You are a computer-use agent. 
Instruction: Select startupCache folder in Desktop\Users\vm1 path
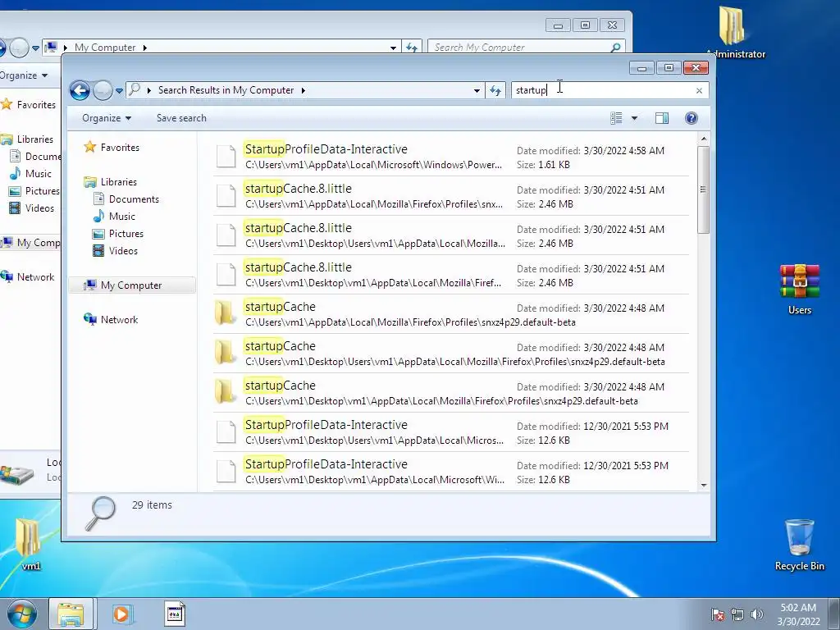click(x=451, y=353)
